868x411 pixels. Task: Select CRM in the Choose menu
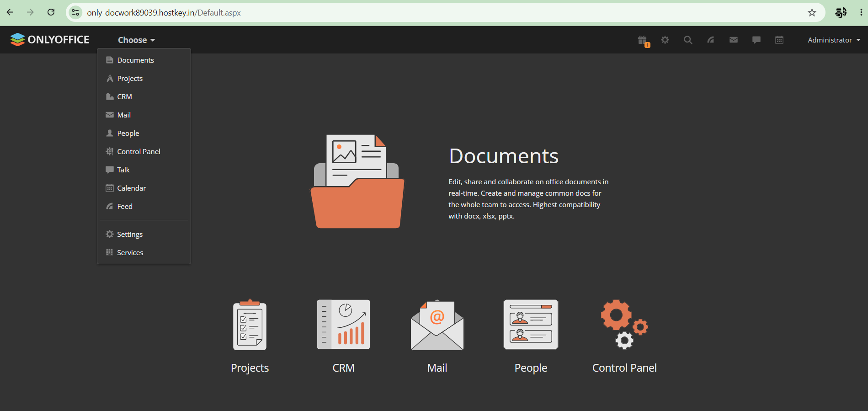[144, 96]
